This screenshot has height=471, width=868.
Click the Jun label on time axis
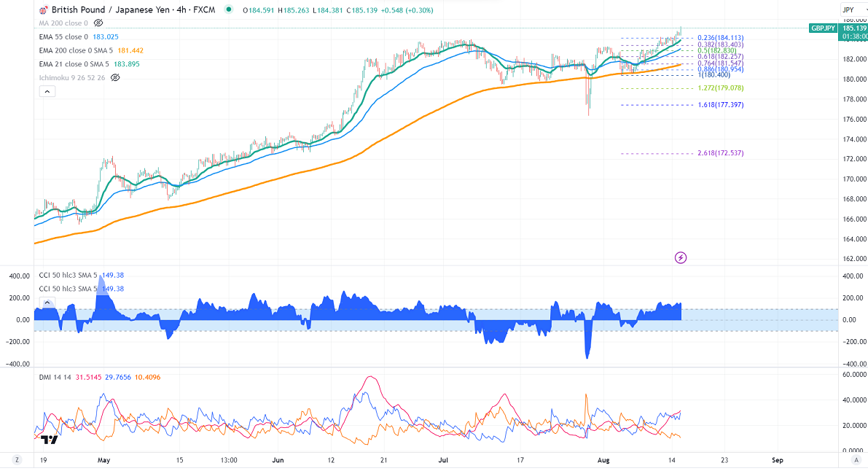[278, 461]
